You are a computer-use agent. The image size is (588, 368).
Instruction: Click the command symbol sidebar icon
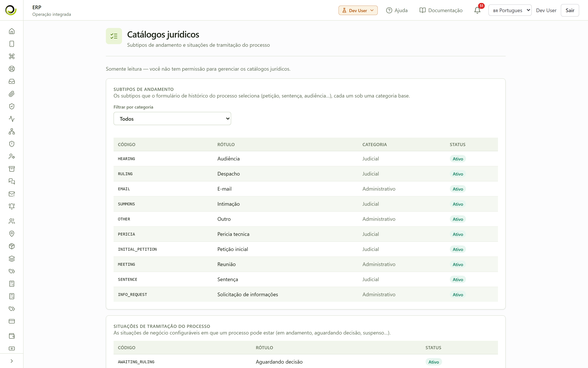12,56
